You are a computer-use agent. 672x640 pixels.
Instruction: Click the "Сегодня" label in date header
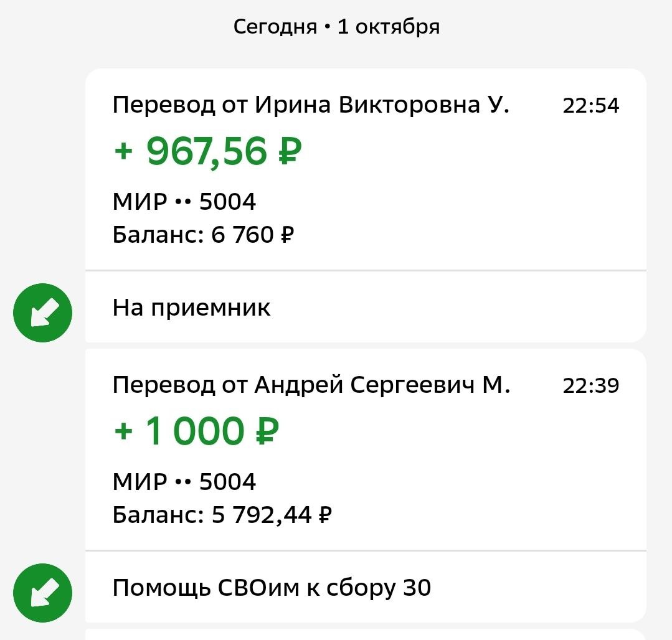[x=275, y=27]
